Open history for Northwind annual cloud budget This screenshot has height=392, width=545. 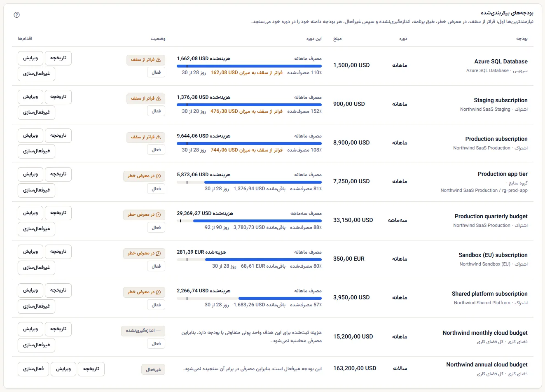click(x=91, y=369)
